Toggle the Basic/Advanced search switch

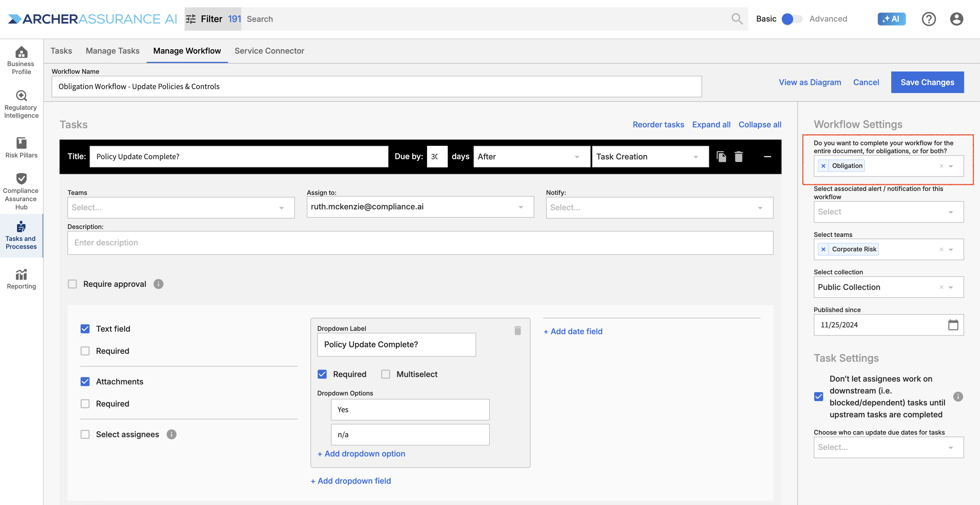point(791,19)
